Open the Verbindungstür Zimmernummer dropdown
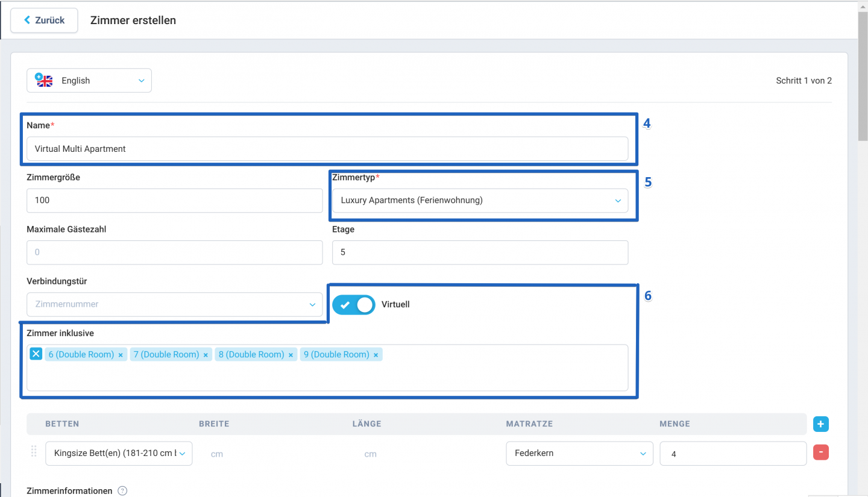Screen dimensions: 868x497 point(175,305)
